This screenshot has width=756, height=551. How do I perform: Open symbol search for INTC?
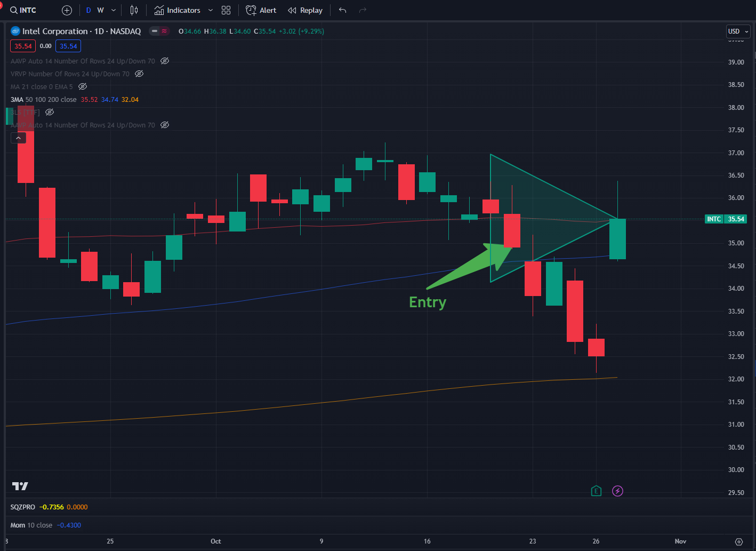(x=23, y=10)
